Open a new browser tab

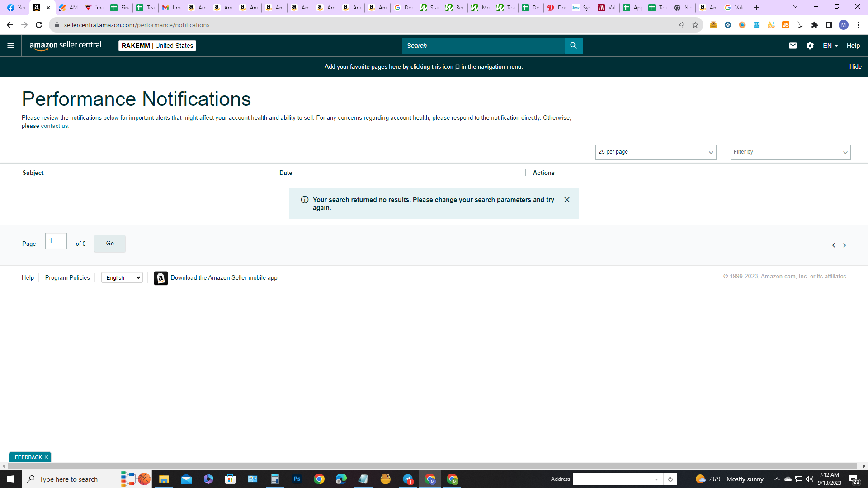coord(756,8)
